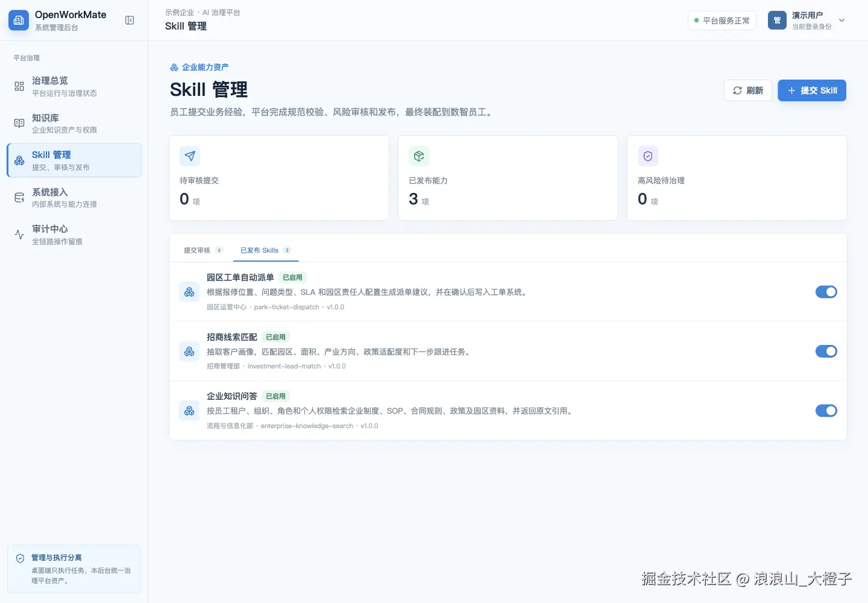
Task: Click the 招商线索匹配 skill icon
Action: (189, 351)
